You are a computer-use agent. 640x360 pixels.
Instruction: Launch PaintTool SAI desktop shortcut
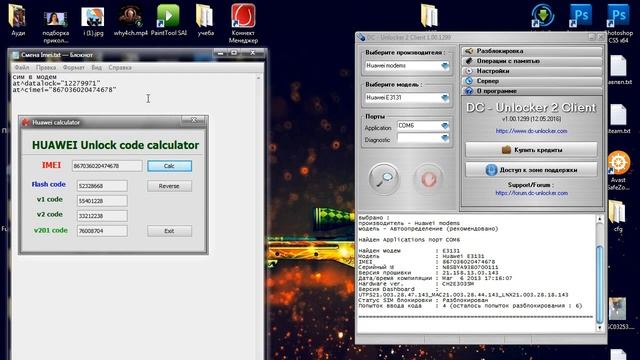[x=169, y=20]
